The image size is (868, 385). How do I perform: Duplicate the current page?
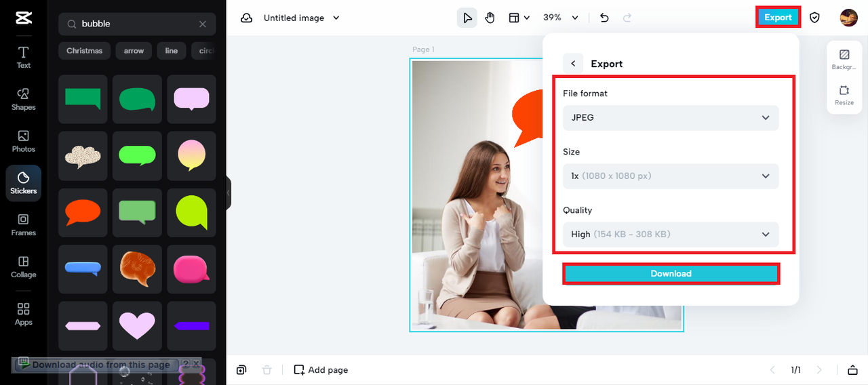241,369
